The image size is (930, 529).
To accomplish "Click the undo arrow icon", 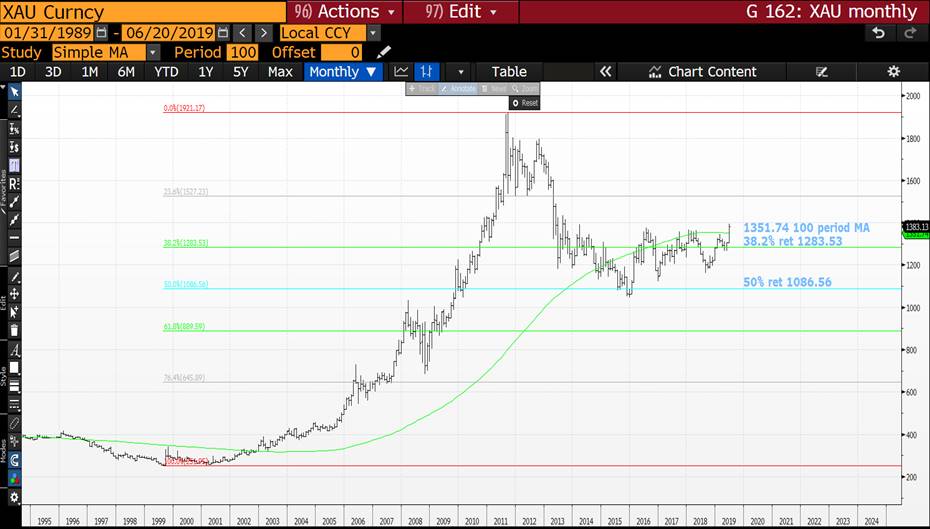I will click(x=879, y=33).
